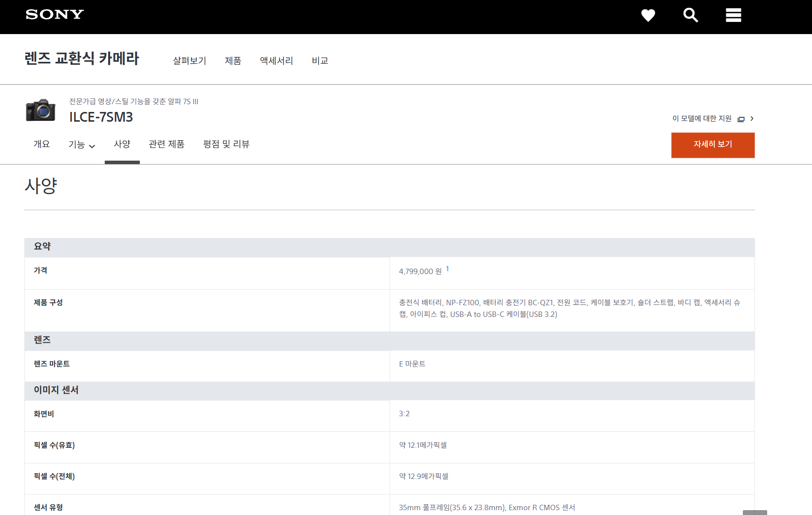
Task: Switch to the 개요 tab
Action: tap(41, 144)
